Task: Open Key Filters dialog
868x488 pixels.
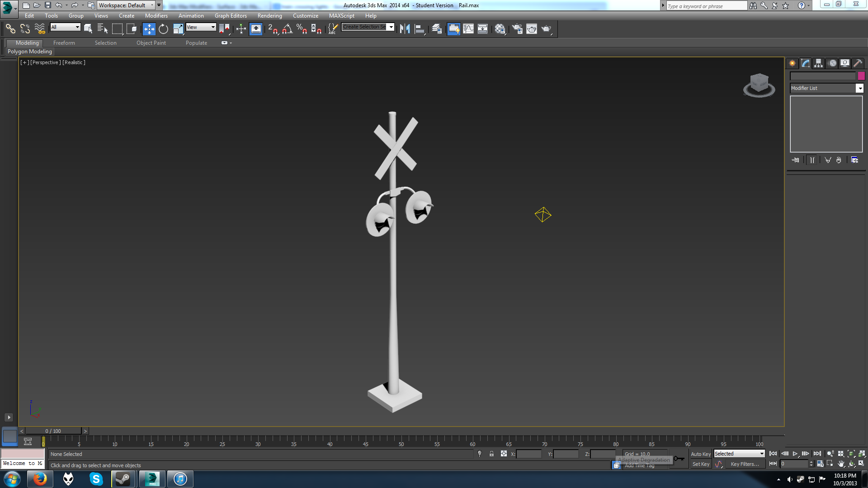Action: coord(745,464)
